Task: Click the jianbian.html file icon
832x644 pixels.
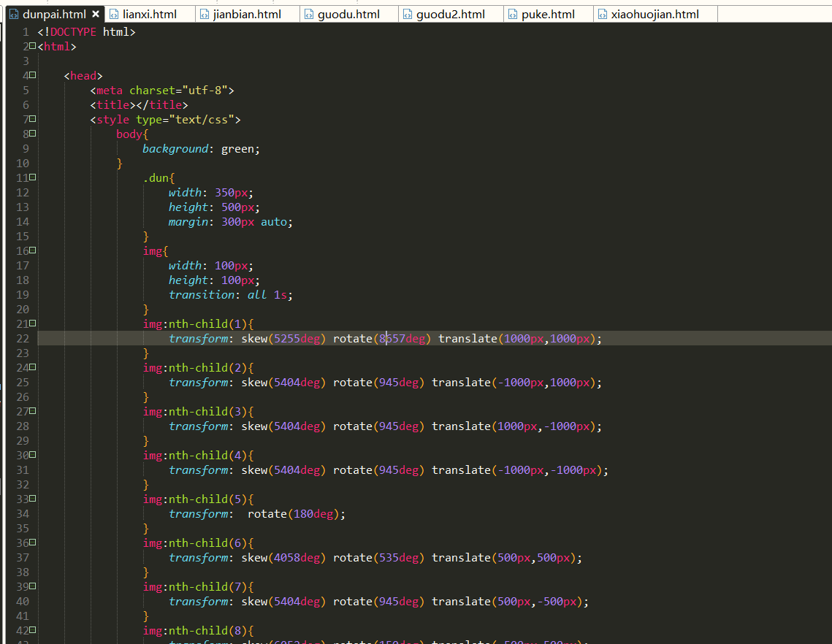Action: [205, 15]
